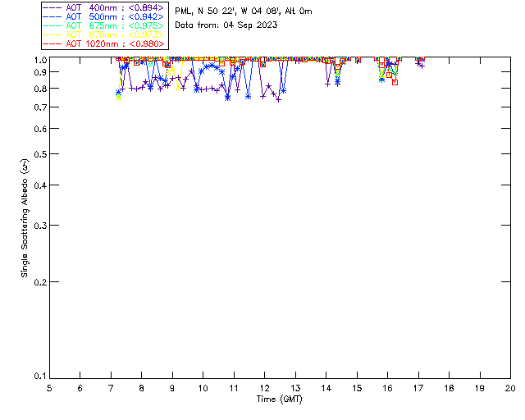Click the 0.2 y-axis tick label
This screenshot has width=525, height=420.
click(x=40, y=282)
